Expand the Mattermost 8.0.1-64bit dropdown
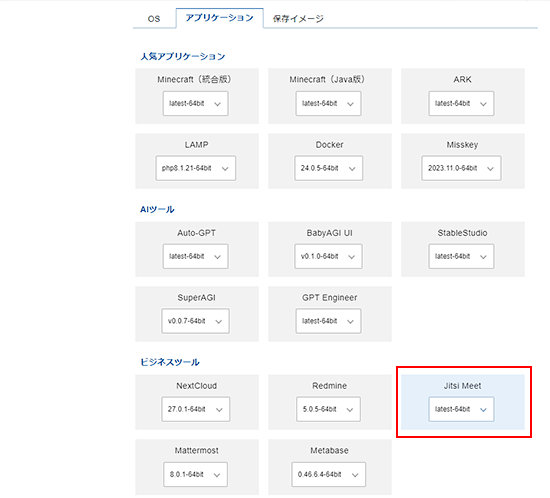The height and width of the screenshot is (498, 550). point(195,475)
